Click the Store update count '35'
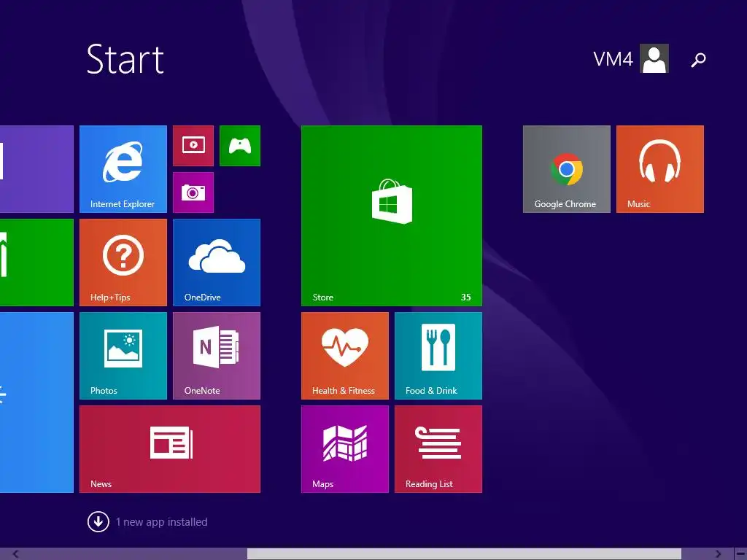This screenshot has height=560, width=747. (x=466, y=297)
